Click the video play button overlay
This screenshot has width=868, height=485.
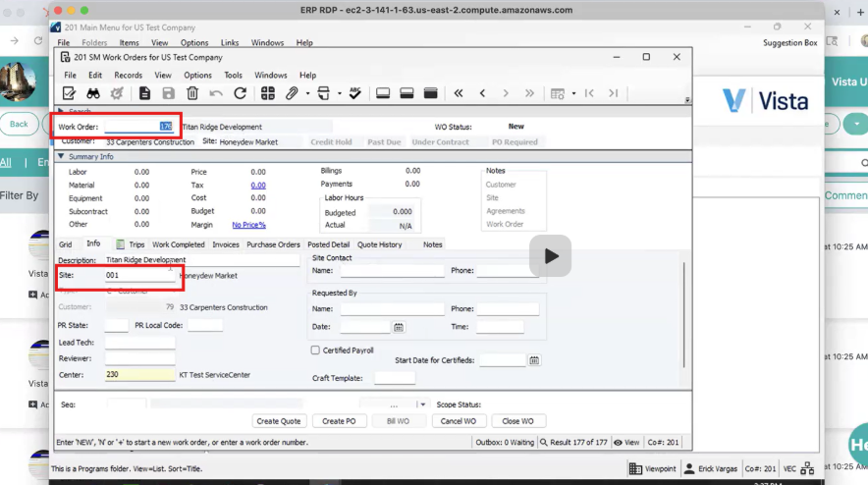tap(550, 256)
